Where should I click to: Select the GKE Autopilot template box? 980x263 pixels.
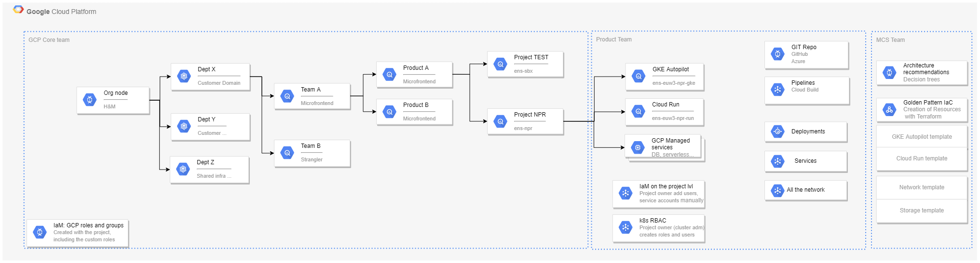point(922,137)
